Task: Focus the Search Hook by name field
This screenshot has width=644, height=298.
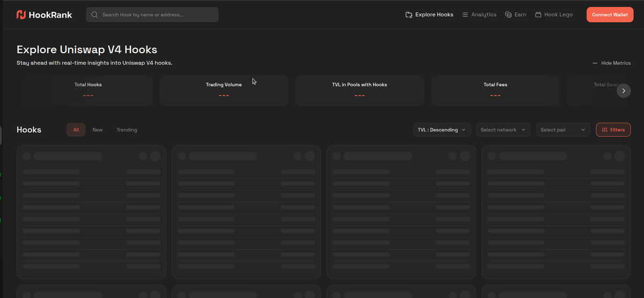Action: click(x=152, y=14)
